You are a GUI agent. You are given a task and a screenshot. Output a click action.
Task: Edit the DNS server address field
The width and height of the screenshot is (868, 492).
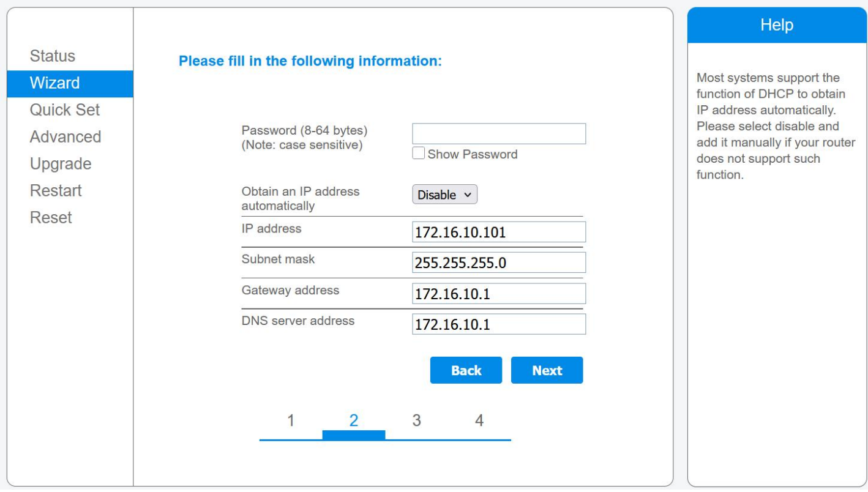point(498,324)
